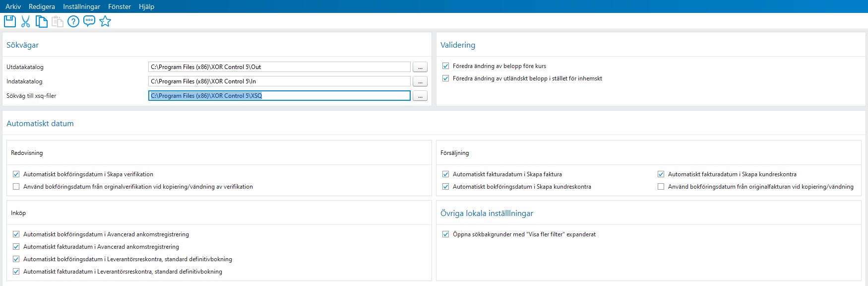Click the Automatiskt datum heading
The height and width of the screenshot is (286, 868).
point(40,124)
